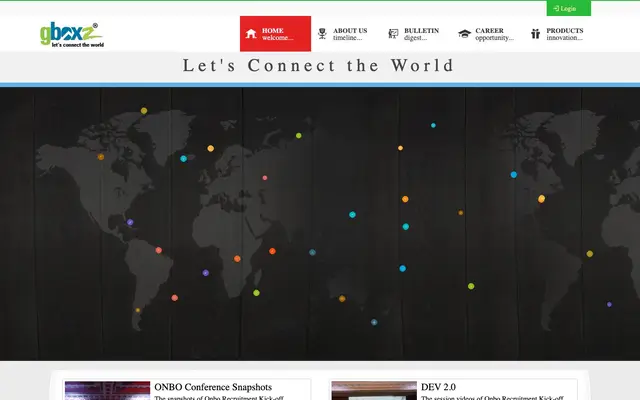The height and width of the screenshot is (400, 640).
Task: Click the ONBO Conference Snapshots thumbnail
Action: [x=107, y=391]
